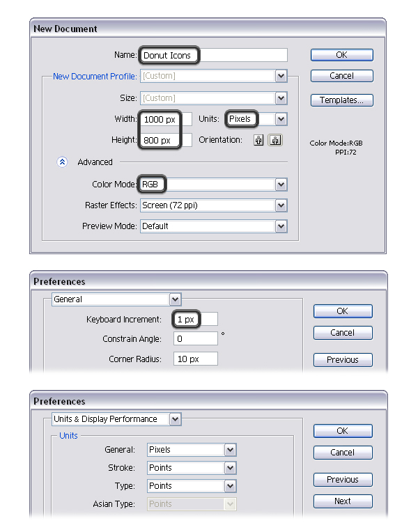Click OK in the General Preferences dialog
This screenshot has height=532, width=418.
(x=343, y=311)
